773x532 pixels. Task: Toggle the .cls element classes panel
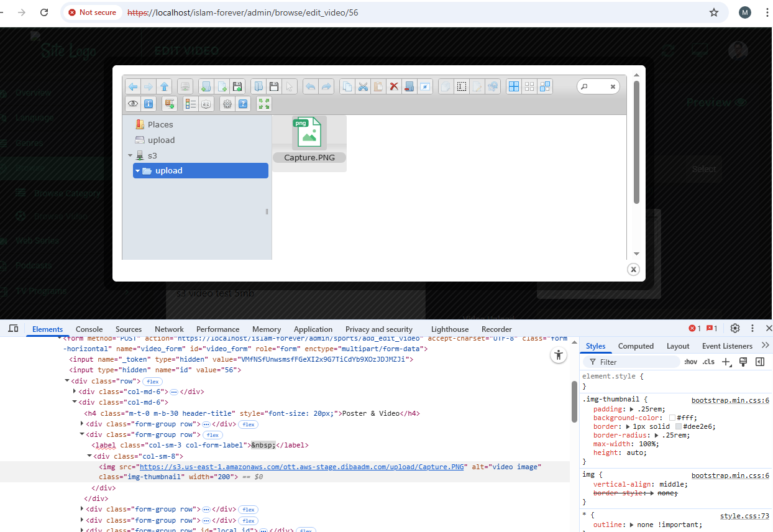(708, 362)
